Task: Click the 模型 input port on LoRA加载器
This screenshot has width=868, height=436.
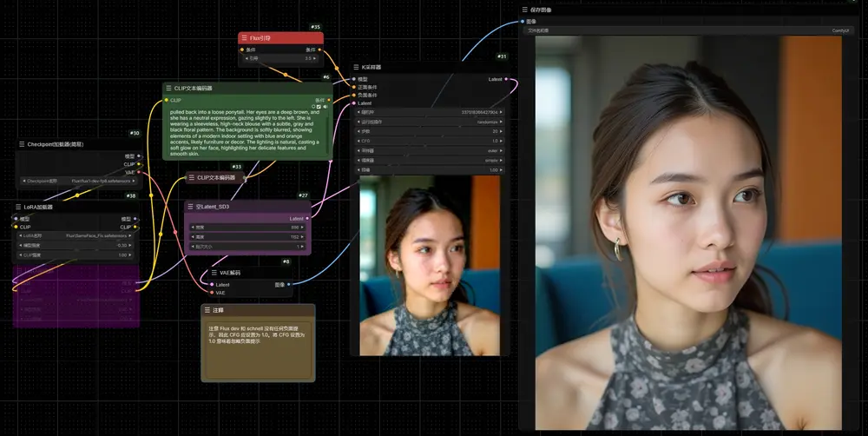Action: [x=16, y=219]
